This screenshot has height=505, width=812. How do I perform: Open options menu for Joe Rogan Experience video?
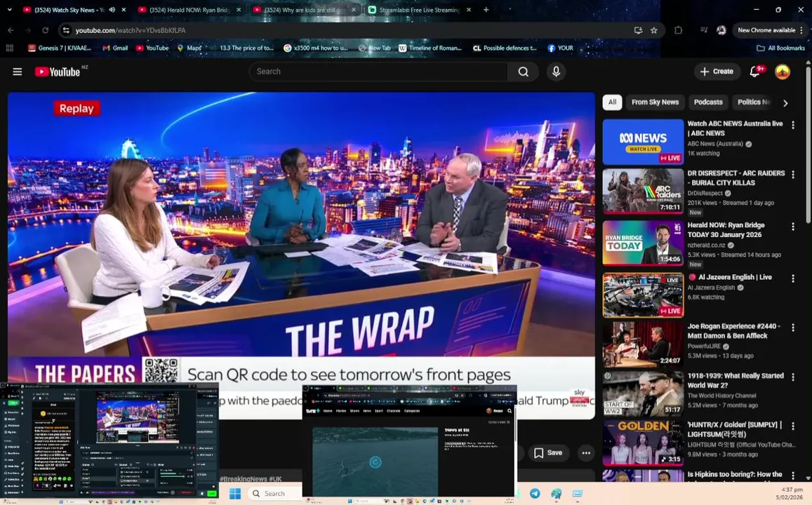pos(793,328)
